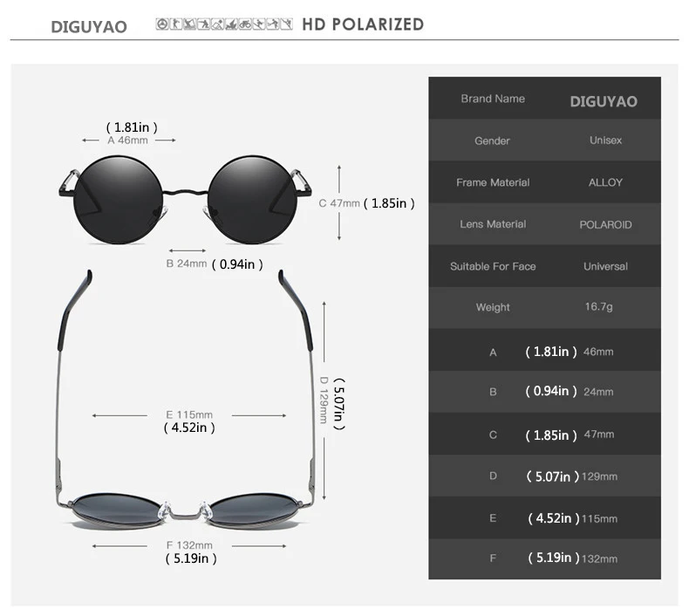This screenshot has height=616, width=689.
Task: Click '( 1.81in )' above the sunglasses
Action: coord(132,127)
